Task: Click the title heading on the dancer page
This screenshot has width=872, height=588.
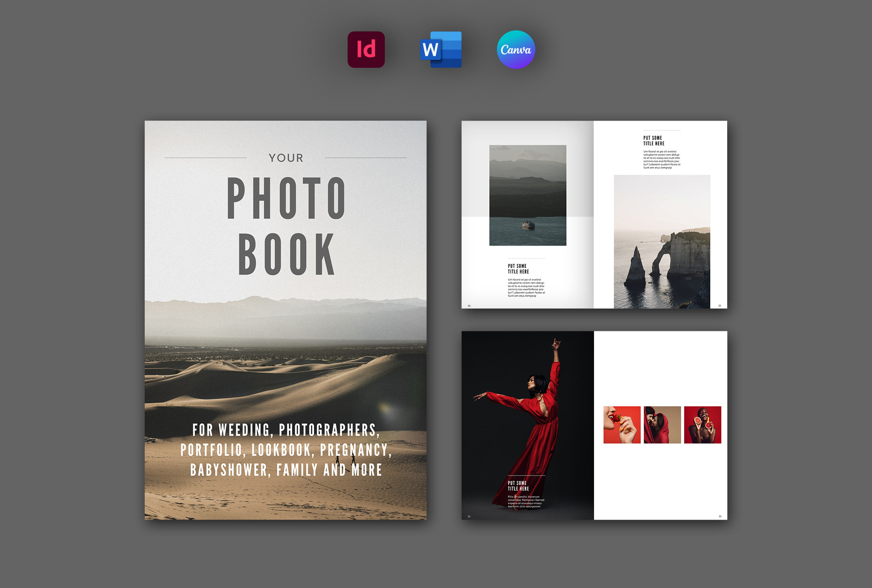Action: (x=517, y=486)
